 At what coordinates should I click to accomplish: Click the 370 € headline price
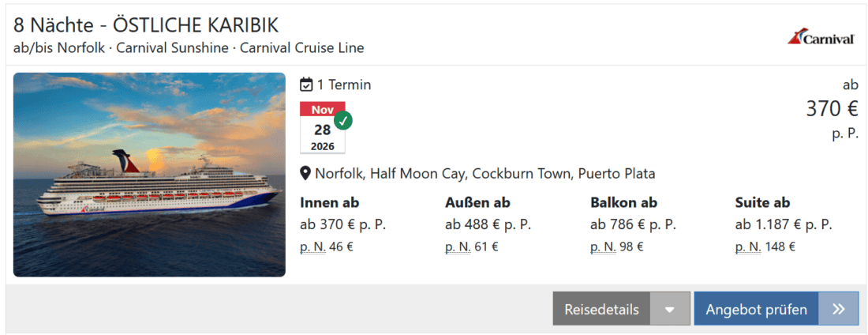tap(832, 110)
